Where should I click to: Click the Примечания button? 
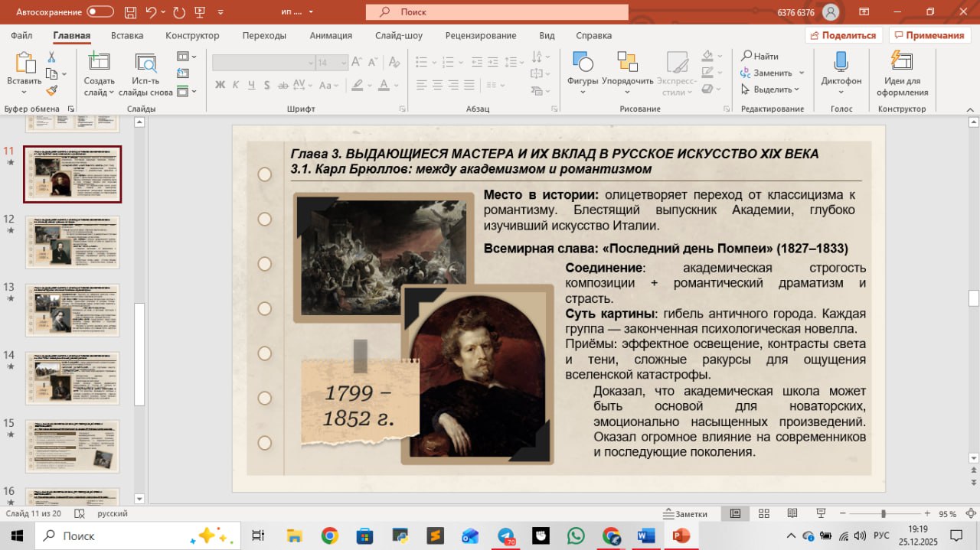[929, 35]
